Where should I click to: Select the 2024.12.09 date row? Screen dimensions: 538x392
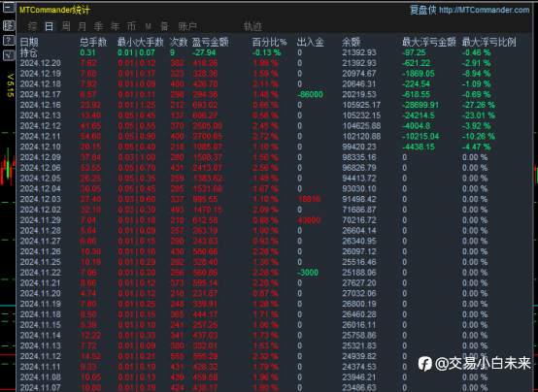(x=275, y=157)
